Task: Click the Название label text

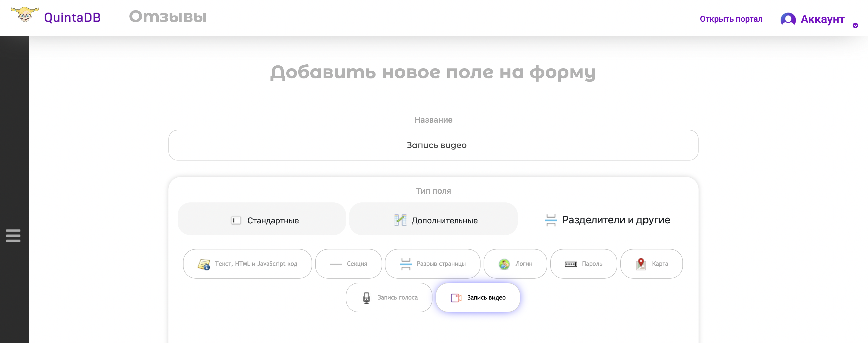Action: pos(433,120)
